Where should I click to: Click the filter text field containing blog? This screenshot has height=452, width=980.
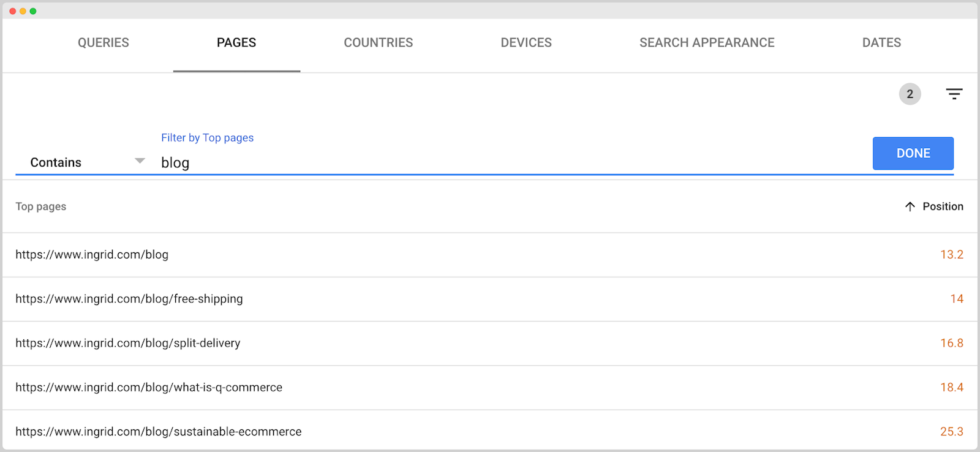[490, 163]
